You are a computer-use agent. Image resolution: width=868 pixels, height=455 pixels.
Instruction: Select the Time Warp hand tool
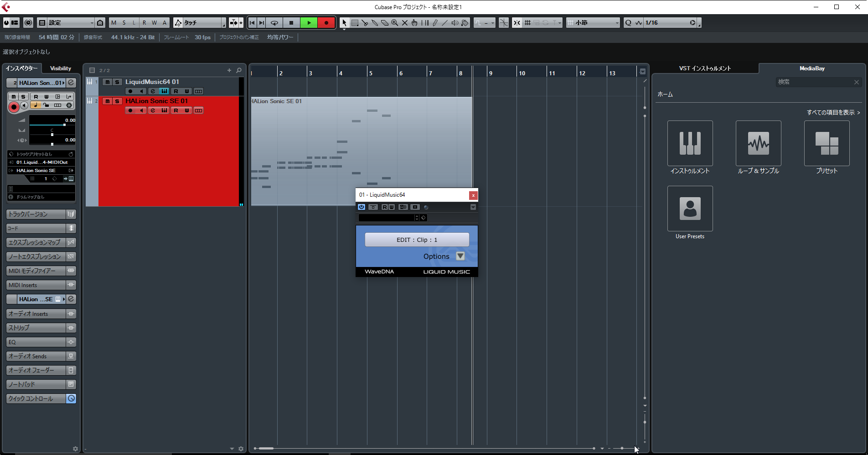click(414, 23)
